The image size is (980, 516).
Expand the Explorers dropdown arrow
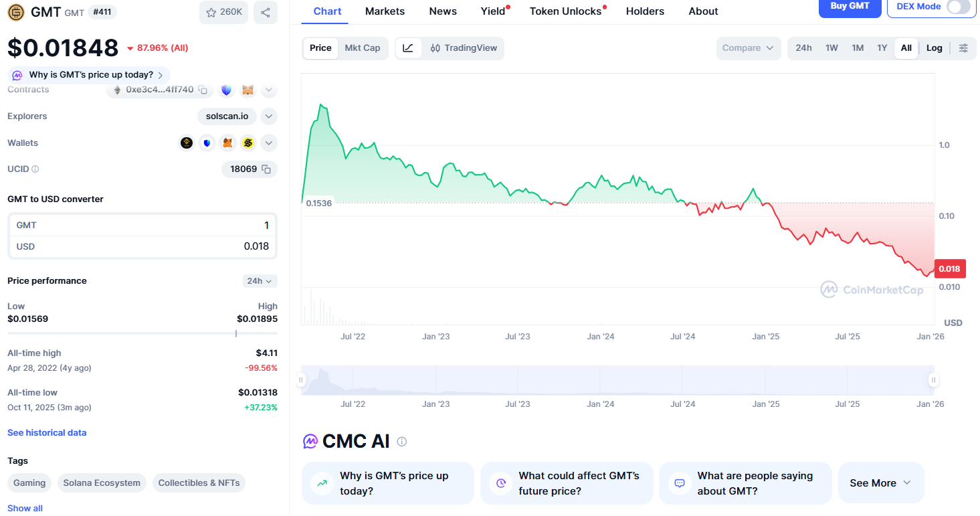coord(268,116)
